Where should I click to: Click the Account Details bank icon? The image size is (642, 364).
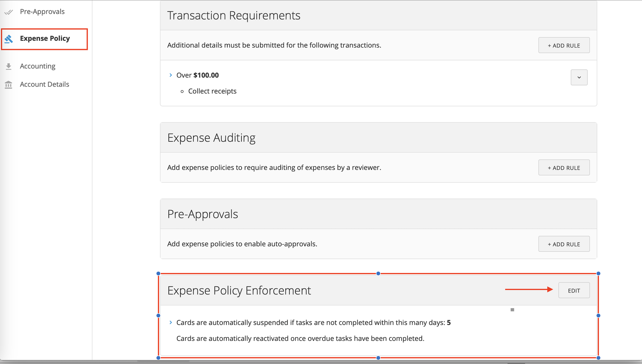pyautogui.click(x=9, y=85)
